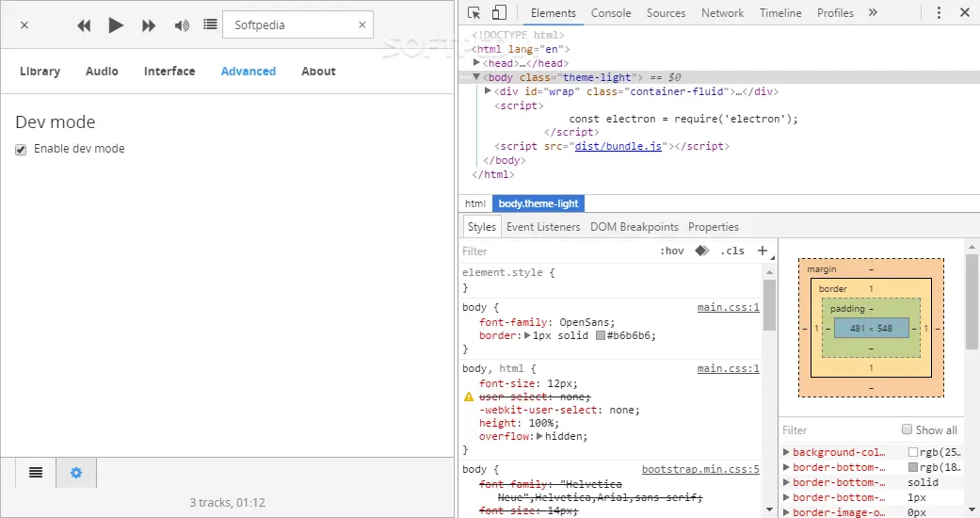Screen dimensions: 980x518
Task: Check the Show all checkbox
Action: pyautogui.click(x=908, y=429)
